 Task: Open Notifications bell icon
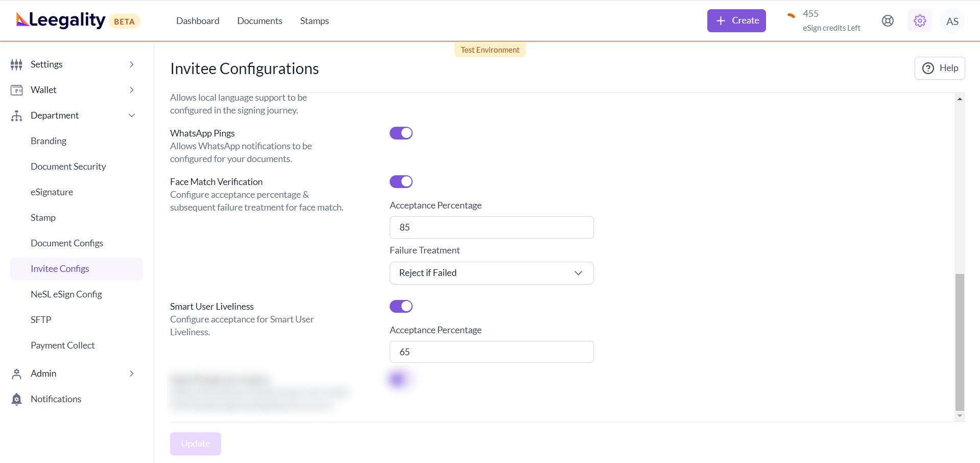pos(16,399)
